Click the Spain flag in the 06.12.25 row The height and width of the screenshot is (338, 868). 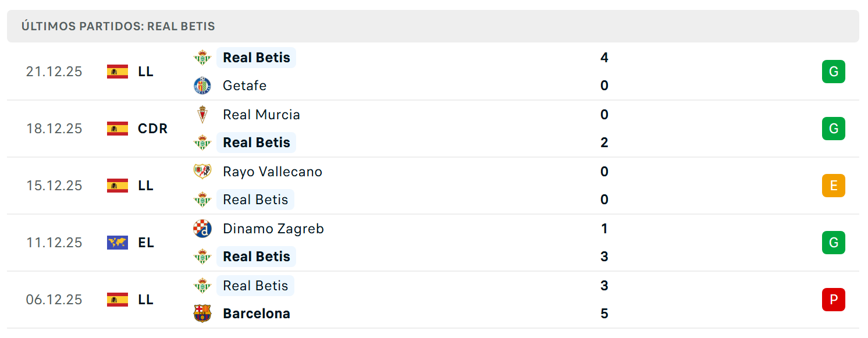point(118,300)
